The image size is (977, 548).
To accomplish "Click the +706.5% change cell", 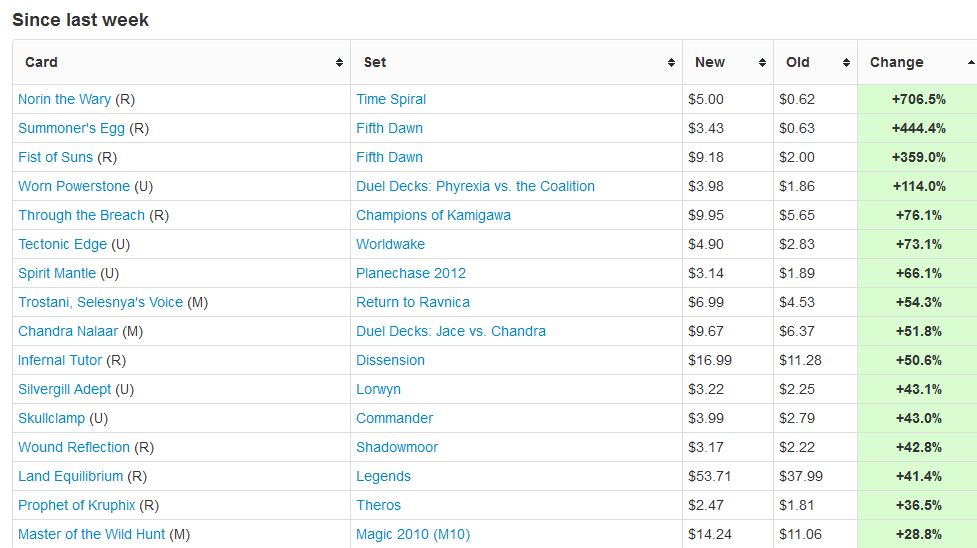I will coord(918,99).
